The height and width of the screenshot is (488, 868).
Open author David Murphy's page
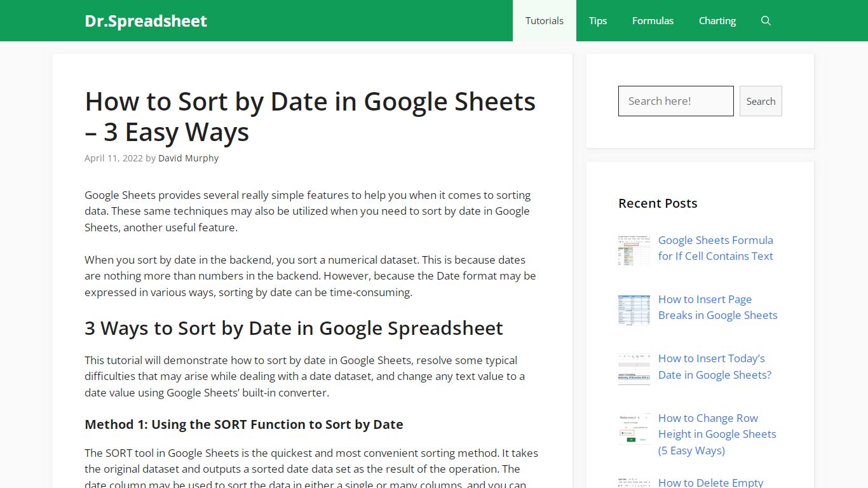[188, 158]
